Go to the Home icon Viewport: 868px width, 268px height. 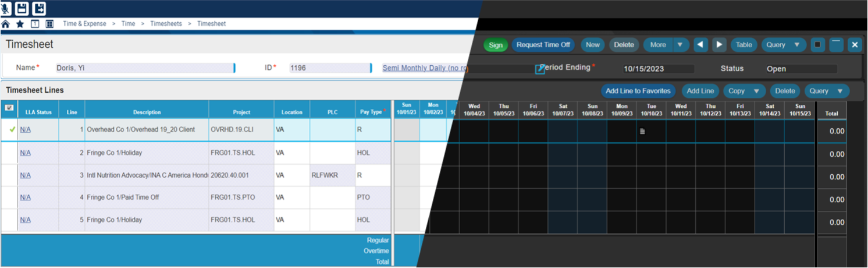[x=6, y=24]
